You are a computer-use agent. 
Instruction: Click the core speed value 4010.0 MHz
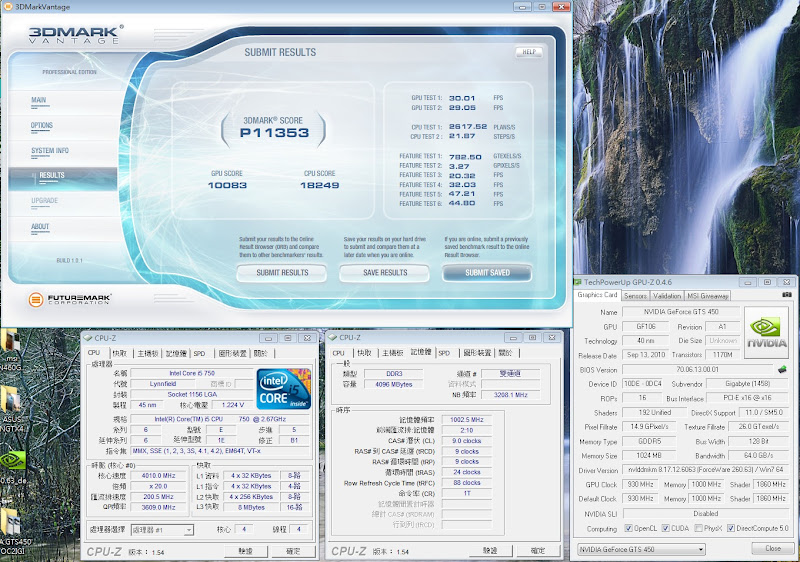click(x=159, y=475)
